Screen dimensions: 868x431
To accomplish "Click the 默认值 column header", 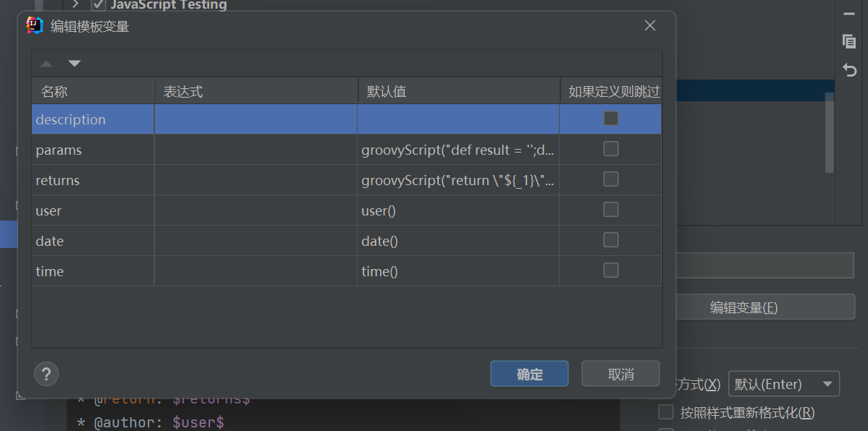I will click(459, 91).
